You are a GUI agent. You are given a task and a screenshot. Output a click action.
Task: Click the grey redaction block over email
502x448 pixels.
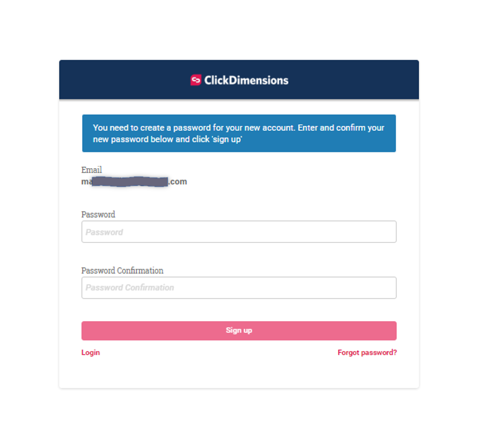(129, 181)
